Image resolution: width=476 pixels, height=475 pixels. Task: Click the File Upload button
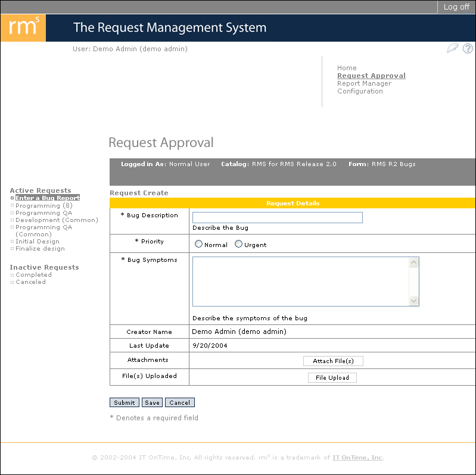tap(332, 377)
